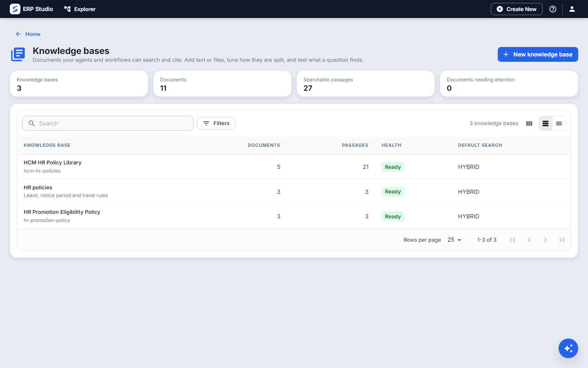588x368 pixels.
Task: Click the '1-3 of 3' pagination text
Action: click(x=487, y=240)
